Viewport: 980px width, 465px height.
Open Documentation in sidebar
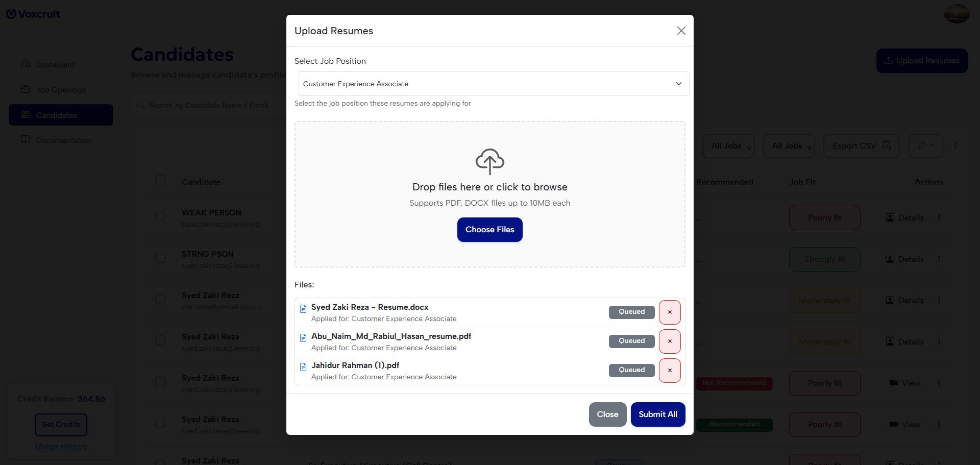pyautogui.click(x=61, y=140)
